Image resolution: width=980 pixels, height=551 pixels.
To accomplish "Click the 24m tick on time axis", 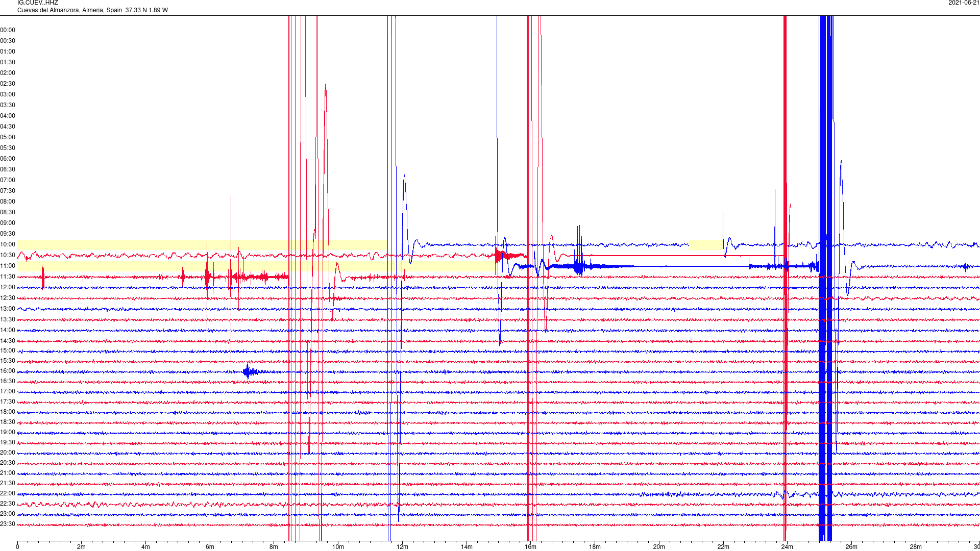I will [788, 547].
